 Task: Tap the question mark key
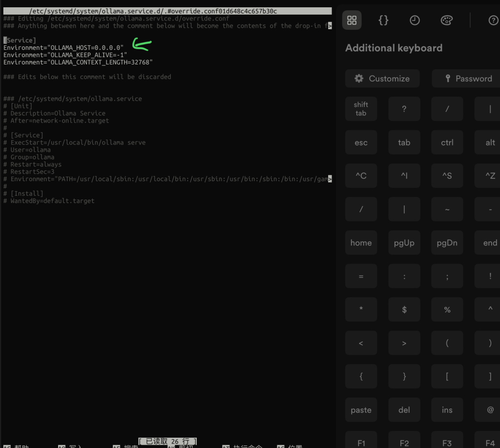pyautogui.click(x=404, y=109)
